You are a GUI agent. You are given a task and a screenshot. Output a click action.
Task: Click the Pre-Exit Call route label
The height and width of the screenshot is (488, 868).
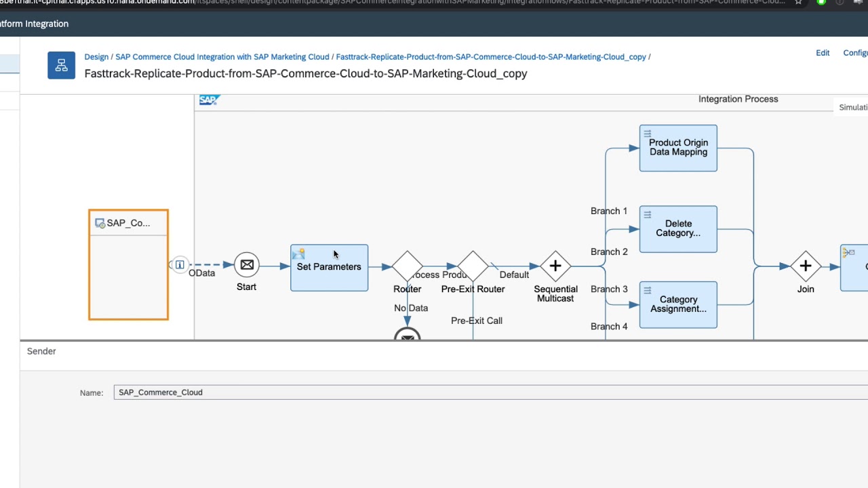tap(477, 321)
